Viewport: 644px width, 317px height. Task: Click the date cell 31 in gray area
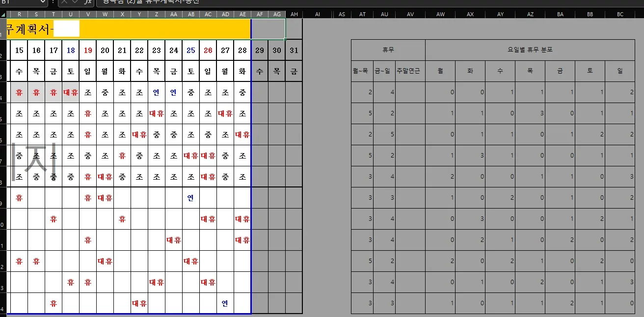point(294,50)
